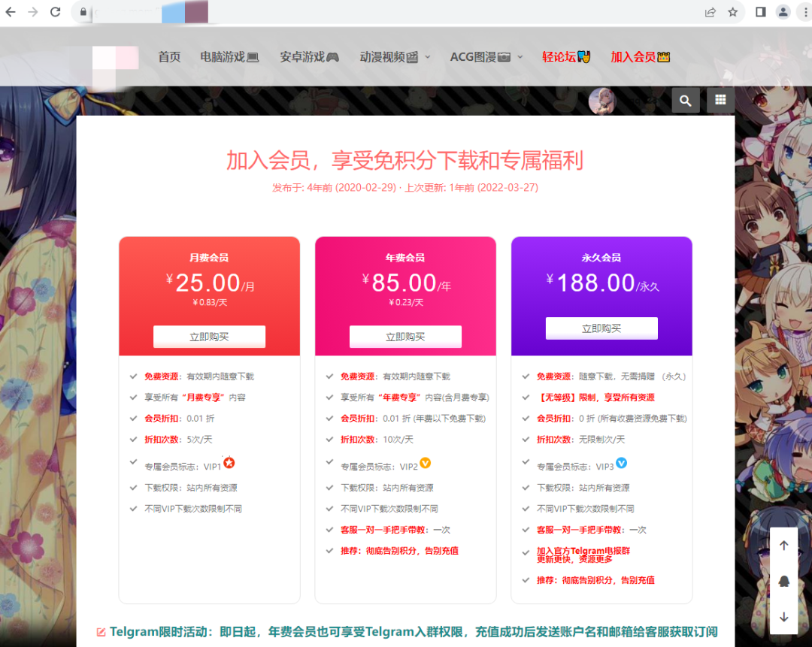The image size is (812, 647).
Task: Click the 加入官方Telgram电报群 link text
Action: (x=583, y=551)
